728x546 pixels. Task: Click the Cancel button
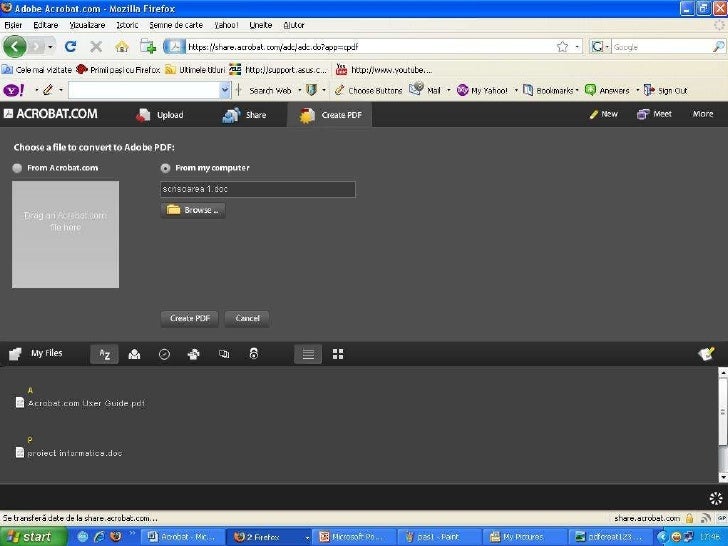pos(247,318)
